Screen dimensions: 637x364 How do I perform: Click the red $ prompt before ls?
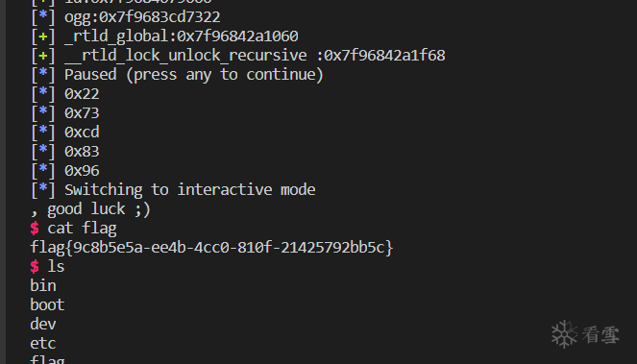[x=35, y=267]
